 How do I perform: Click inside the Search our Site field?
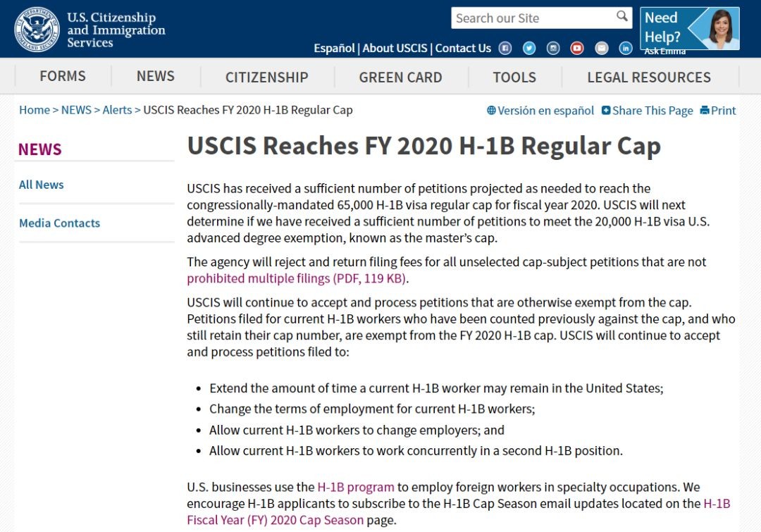[532, 18]
